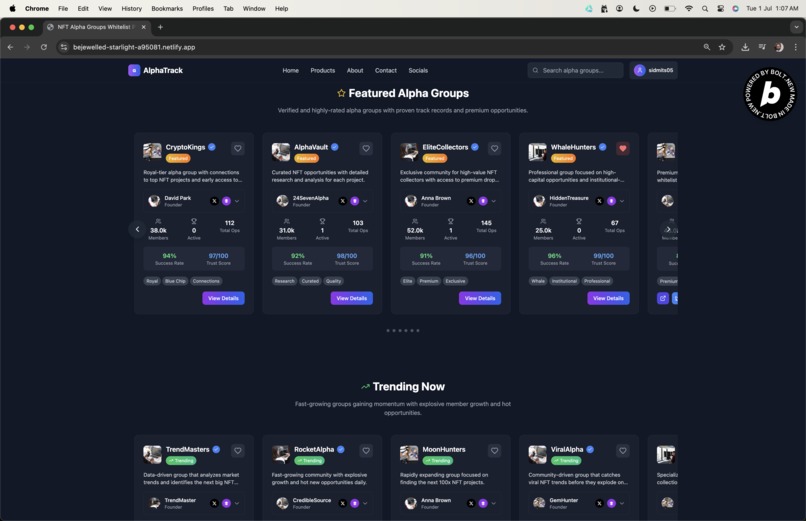View Details for AlphaVault
The width and height of the screenshot is (806, 521).
point(352,298)
